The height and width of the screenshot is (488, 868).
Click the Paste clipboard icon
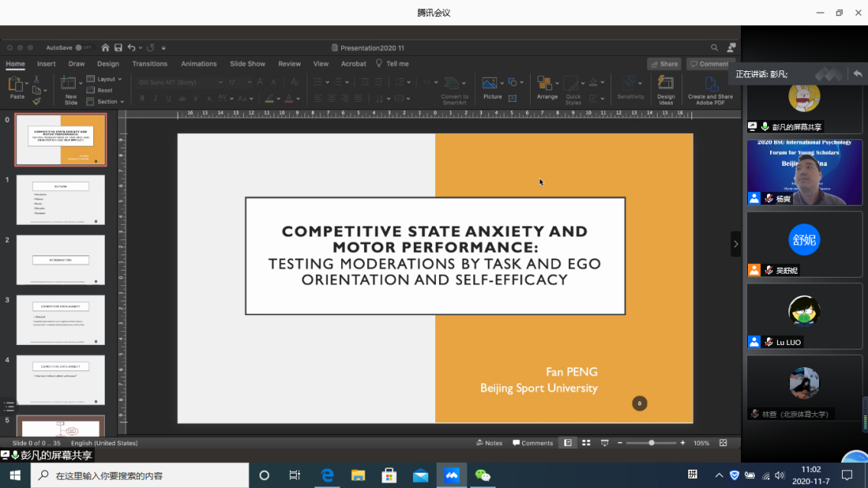tap(15, 85)
